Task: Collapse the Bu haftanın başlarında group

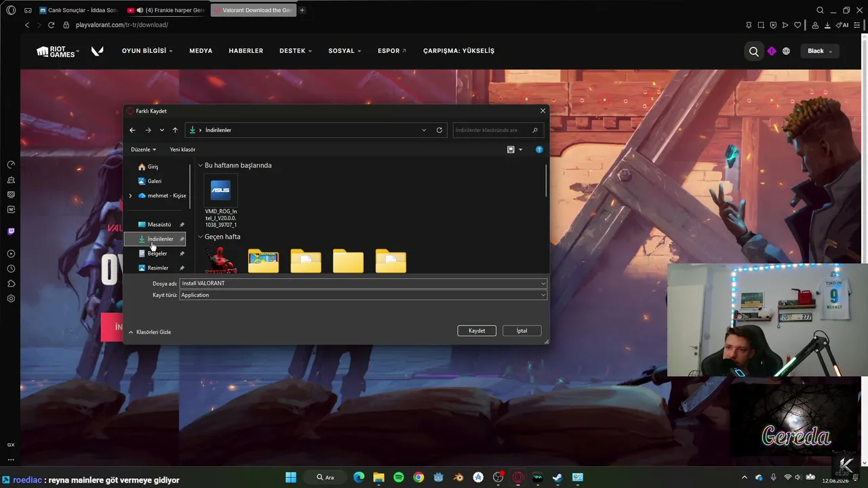Action: [201, 165]
